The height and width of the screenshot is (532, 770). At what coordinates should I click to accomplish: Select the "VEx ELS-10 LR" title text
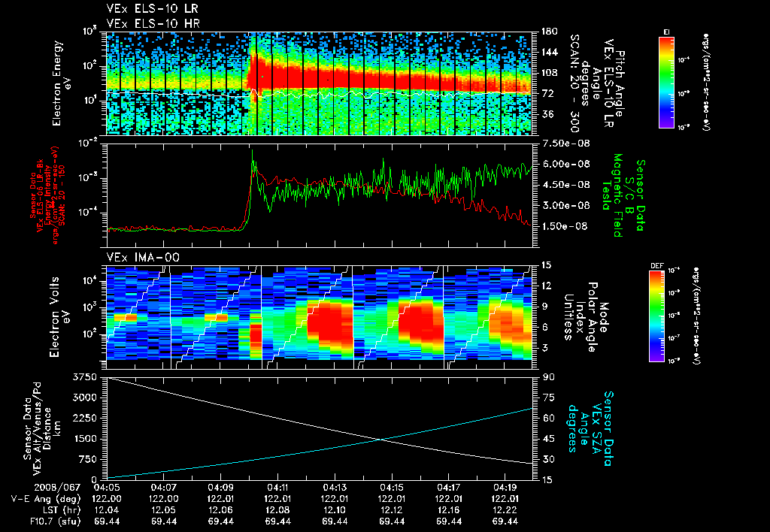click(153, 8)
